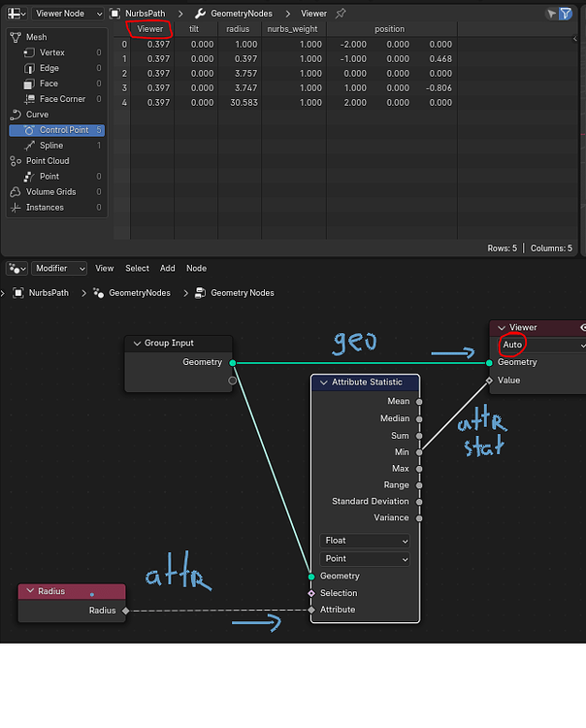
Task: Open the Add menu
Action: (x=168, y=268)
